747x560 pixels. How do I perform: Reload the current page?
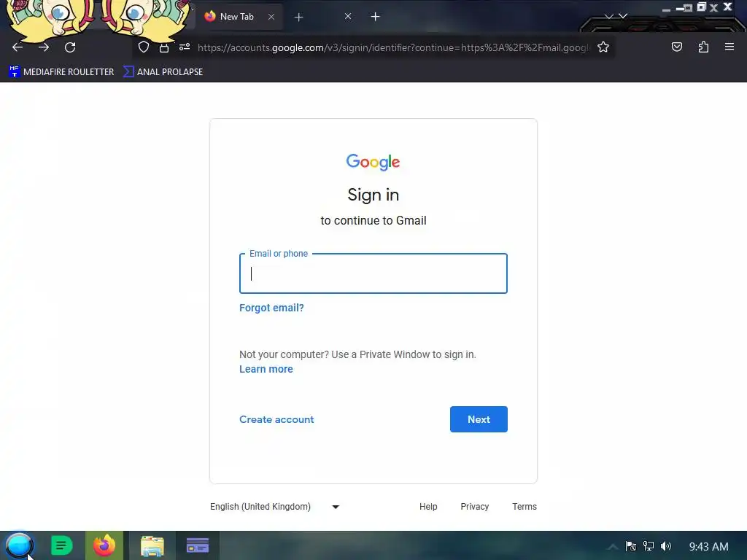point(70,47)
